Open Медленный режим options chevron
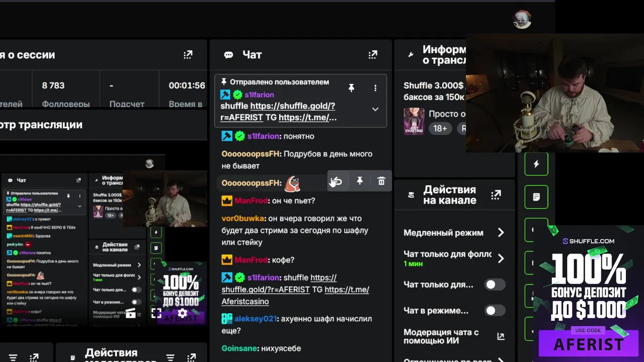 [x=501, y=233]
